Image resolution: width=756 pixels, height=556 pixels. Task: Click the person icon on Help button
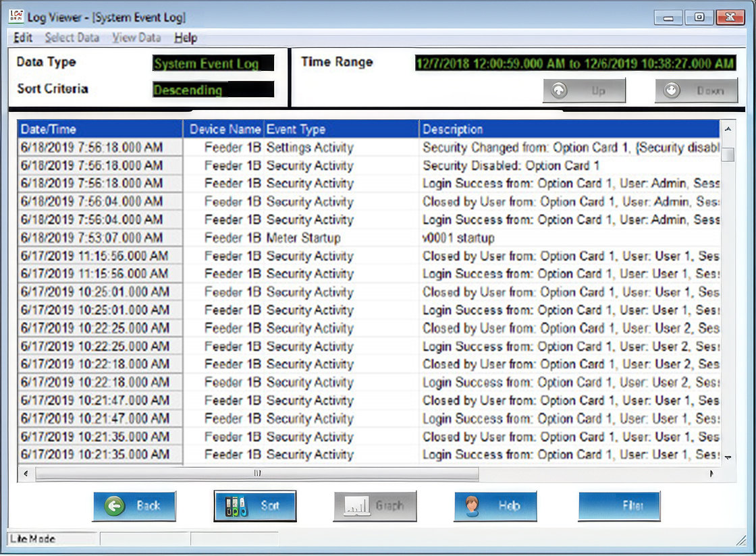[x=472, y=506]
